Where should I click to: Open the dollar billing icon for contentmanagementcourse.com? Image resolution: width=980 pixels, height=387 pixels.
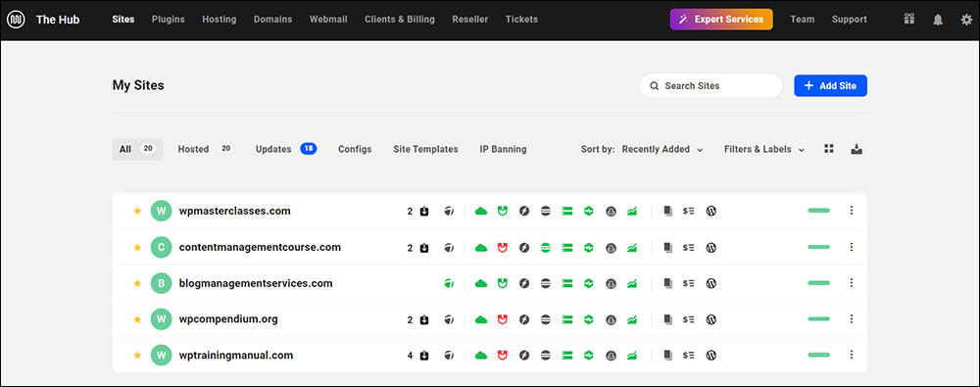(689, 248)
